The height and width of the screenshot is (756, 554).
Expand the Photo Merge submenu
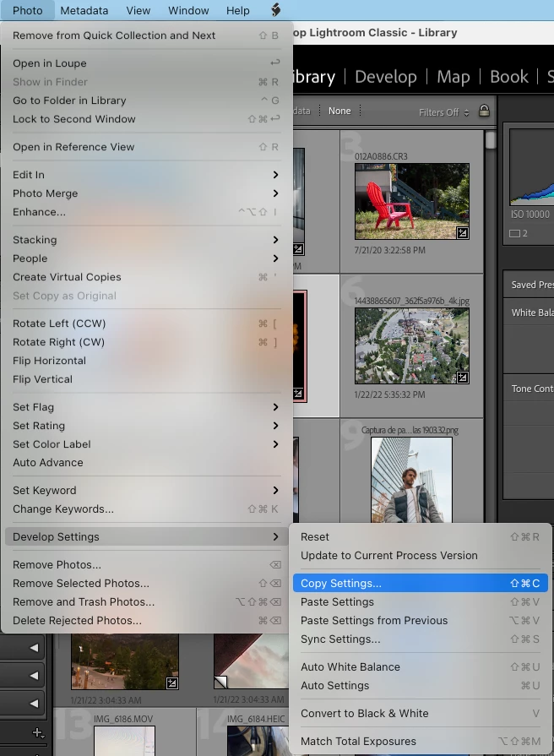(145, 193)
